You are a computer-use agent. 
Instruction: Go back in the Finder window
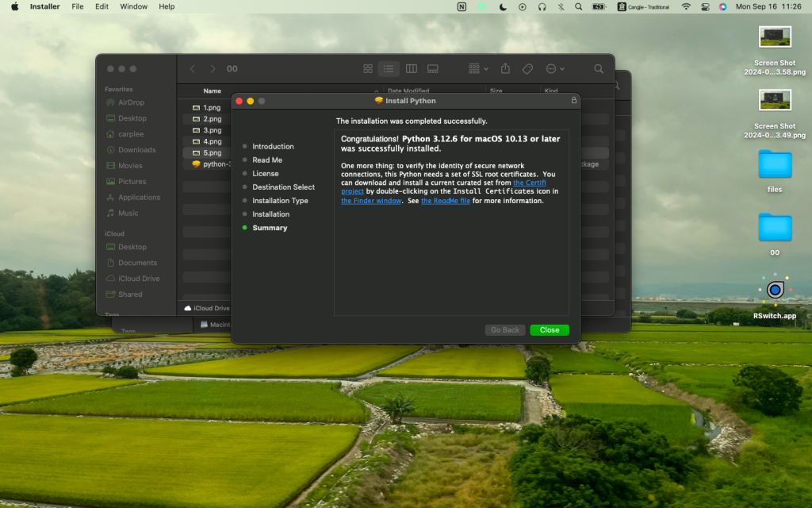[x=193, y=68]
